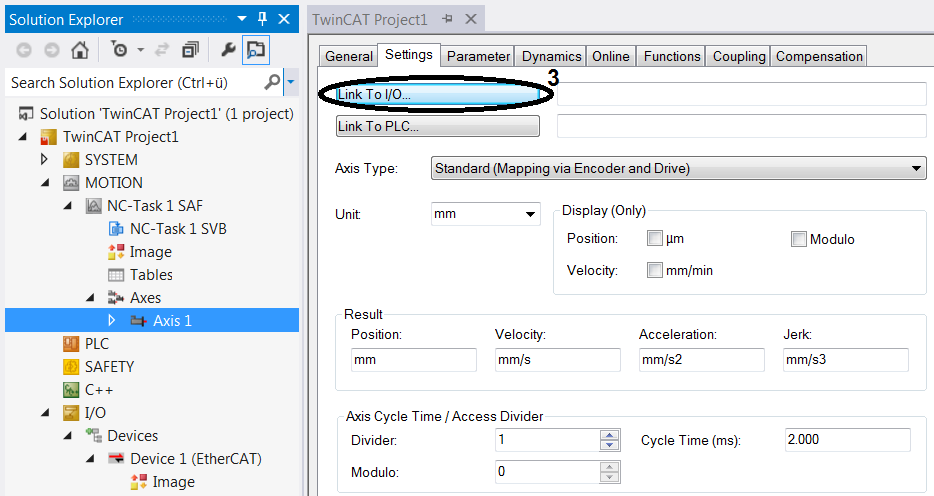The image size is (934, 496).
Task: Click the Tables grid icon
Action: tap(116, 275)
